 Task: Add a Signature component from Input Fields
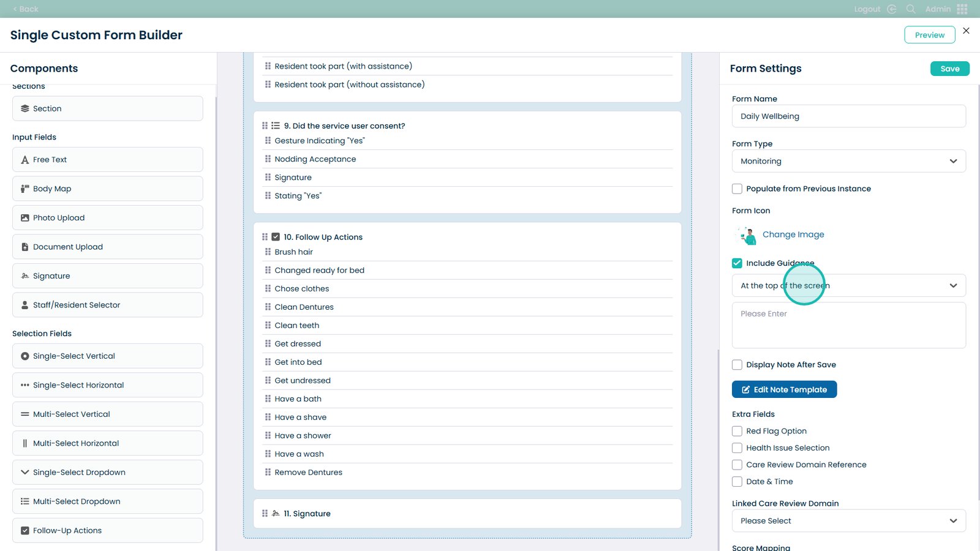coord(108,276)
